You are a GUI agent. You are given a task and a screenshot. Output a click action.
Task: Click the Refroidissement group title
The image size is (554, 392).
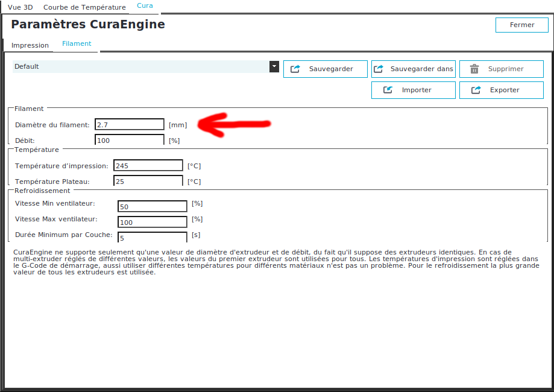[x=42, y=191]
